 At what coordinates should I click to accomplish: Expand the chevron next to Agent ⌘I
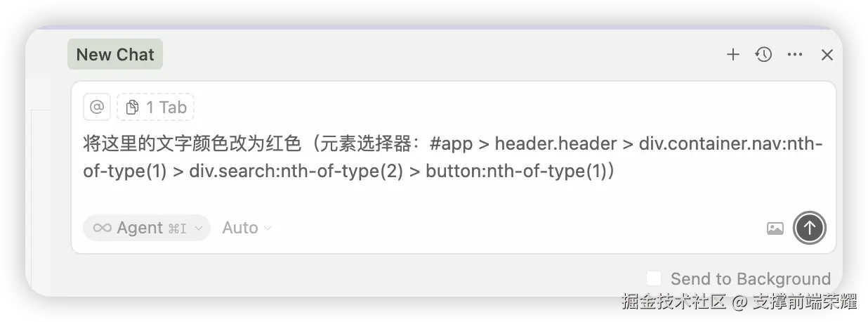click(x=198, y=228)
